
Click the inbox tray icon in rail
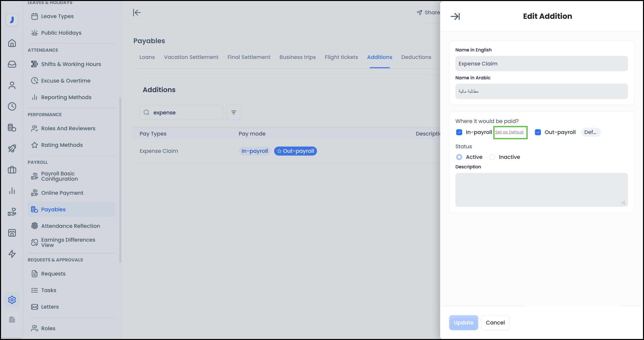coord(12,64)
